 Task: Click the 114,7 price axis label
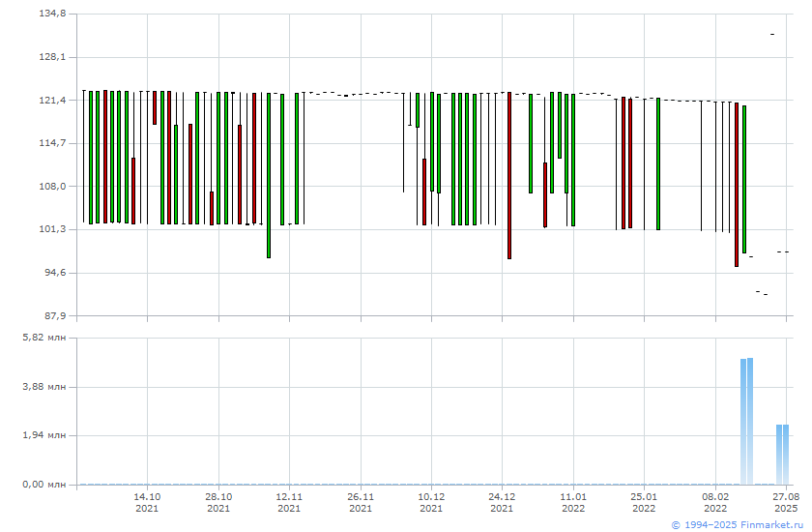pyautogui.click(x=53, y=142)
